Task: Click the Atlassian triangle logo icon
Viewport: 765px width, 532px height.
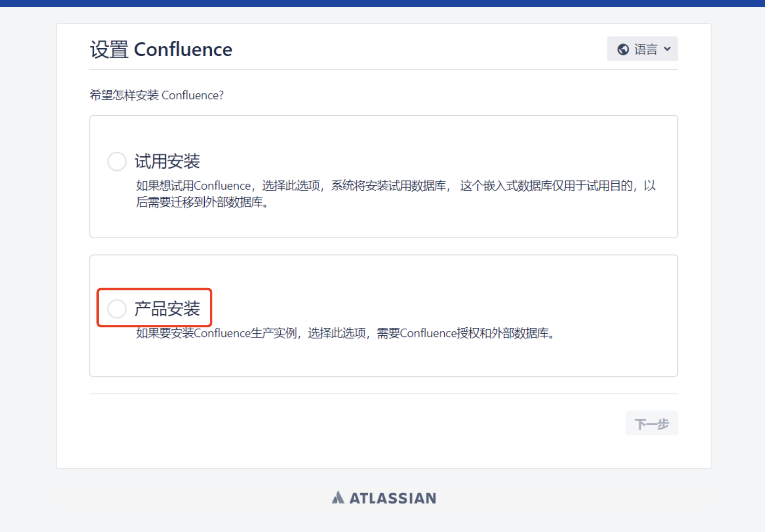Action: pyautogui.click(x=338, y=498)
